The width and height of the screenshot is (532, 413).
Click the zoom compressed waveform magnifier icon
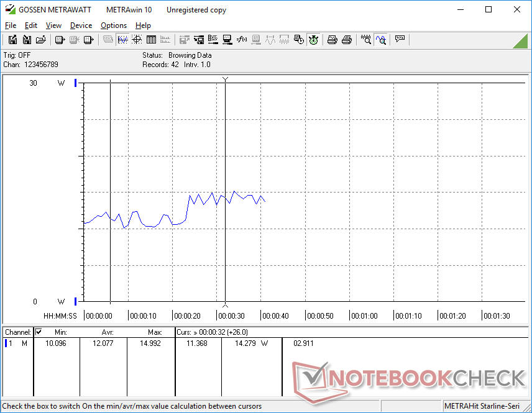(x=365, y=40)
